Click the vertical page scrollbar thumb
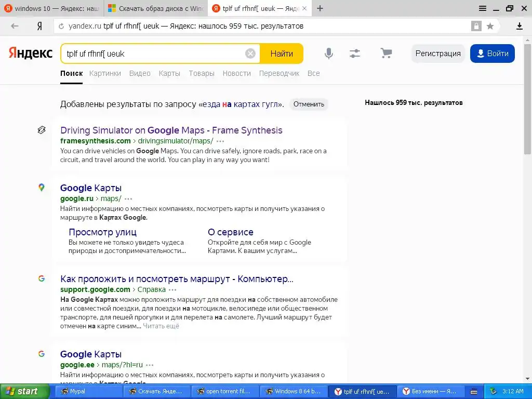 527,98
